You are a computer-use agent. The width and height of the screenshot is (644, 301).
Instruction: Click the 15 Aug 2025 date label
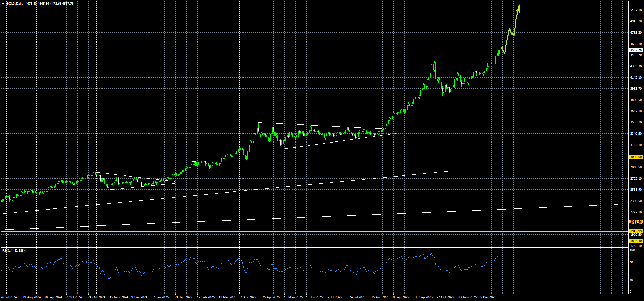tap(380, 297)
